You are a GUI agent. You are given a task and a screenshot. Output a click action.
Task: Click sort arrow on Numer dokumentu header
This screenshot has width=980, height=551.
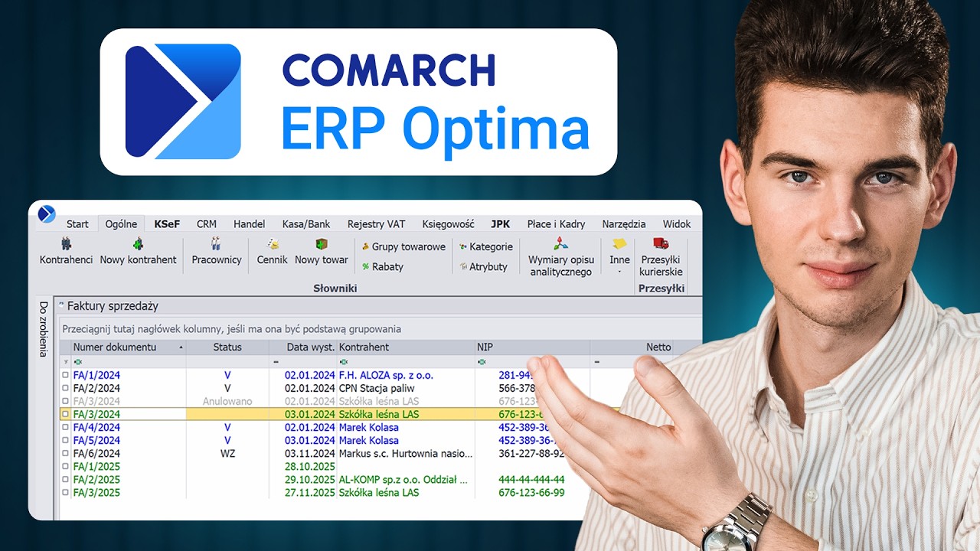[x=181, y=347]
